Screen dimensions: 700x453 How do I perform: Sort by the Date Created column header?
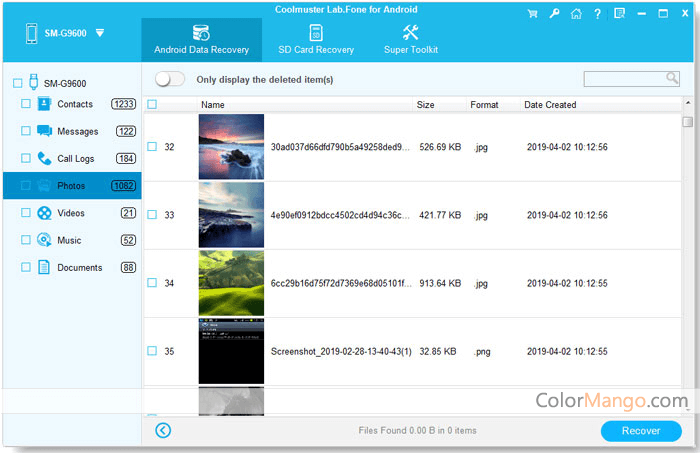click(550, 105)
